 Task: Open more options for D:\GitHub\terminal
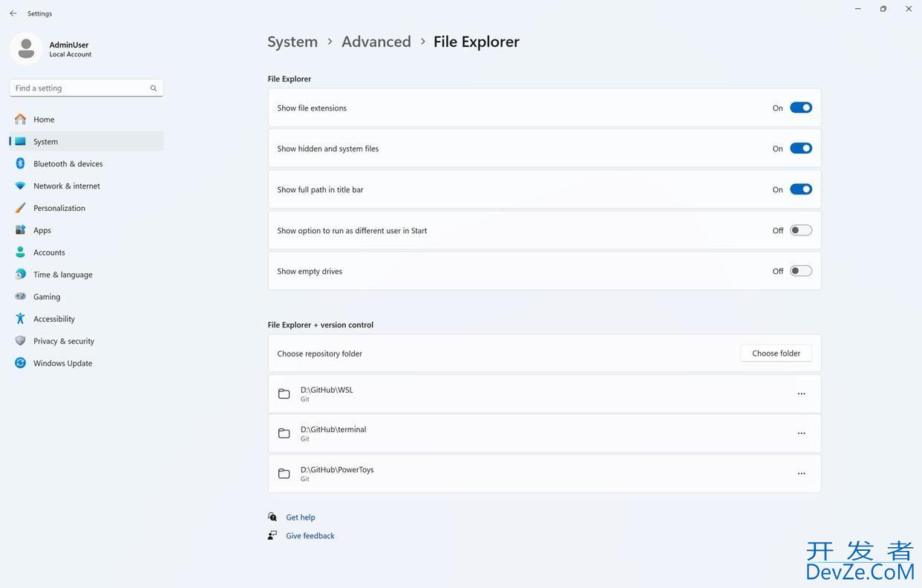point(801,434)
